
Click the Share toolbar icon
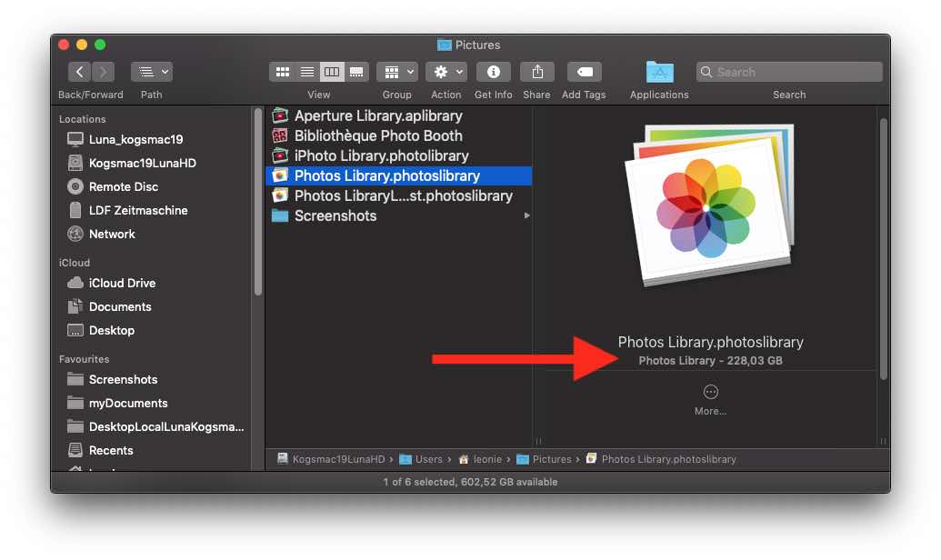(537, 72)
